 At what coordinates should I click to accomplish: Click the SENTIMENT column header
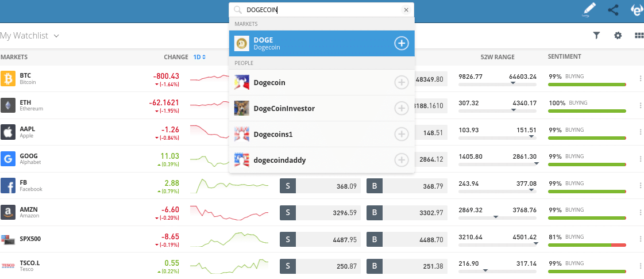(564, 56)
